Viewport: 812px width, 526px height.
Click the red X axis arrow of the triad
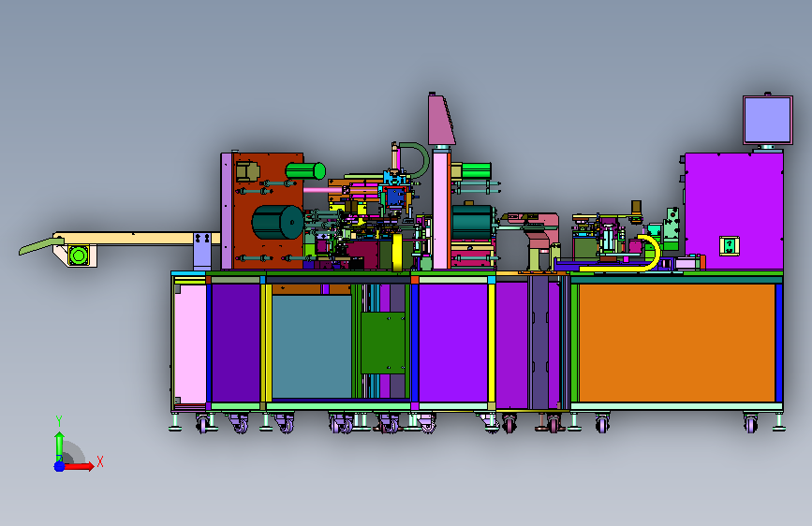(79, 466)
